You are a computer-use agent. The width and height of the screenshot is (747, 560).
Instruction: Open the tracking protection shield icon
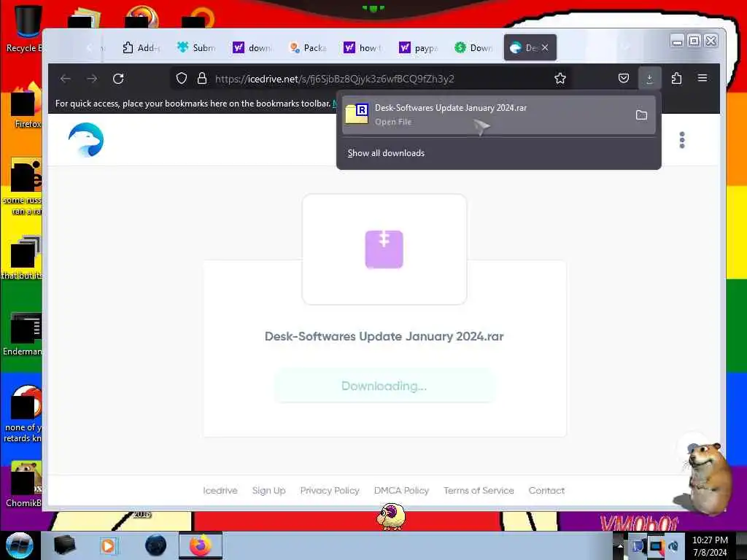pos(182,79)
